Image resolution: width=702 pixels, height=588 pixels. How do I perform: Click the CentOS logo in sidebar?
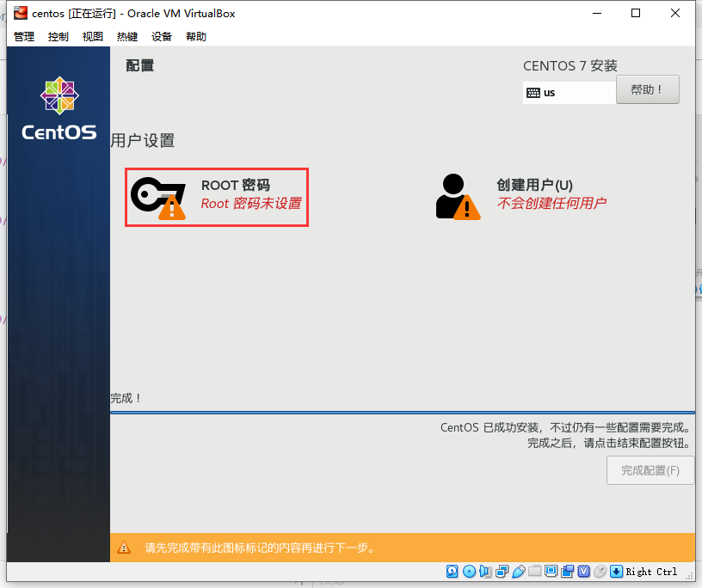(x=59, y=108)
